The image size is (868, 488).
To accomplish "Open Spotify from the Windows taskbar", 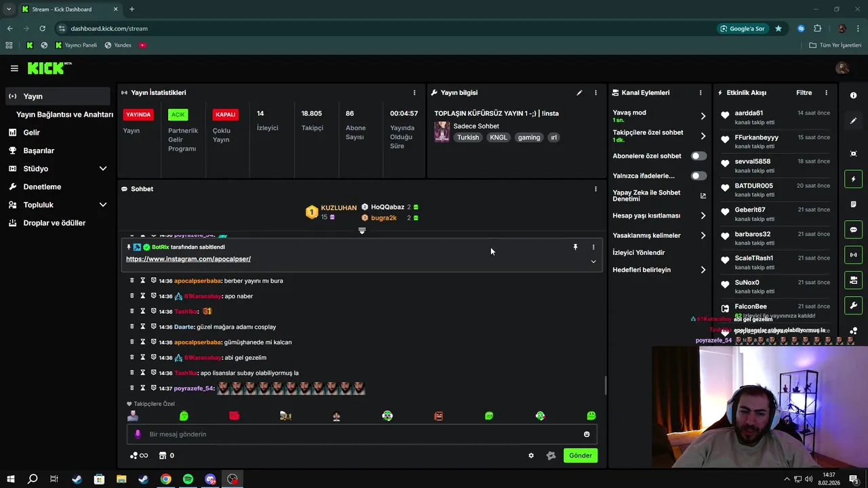I will [x=188, y=479].
